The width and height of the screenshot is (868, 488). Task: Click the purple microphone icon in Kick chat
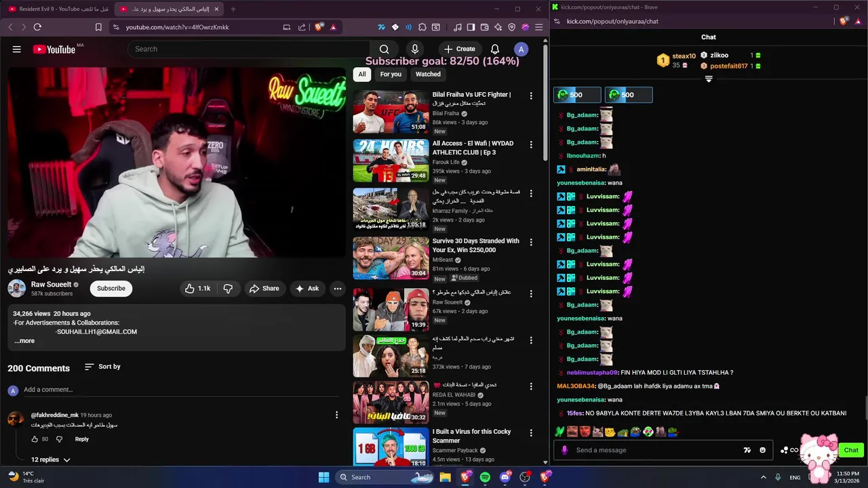pos(564,450)
